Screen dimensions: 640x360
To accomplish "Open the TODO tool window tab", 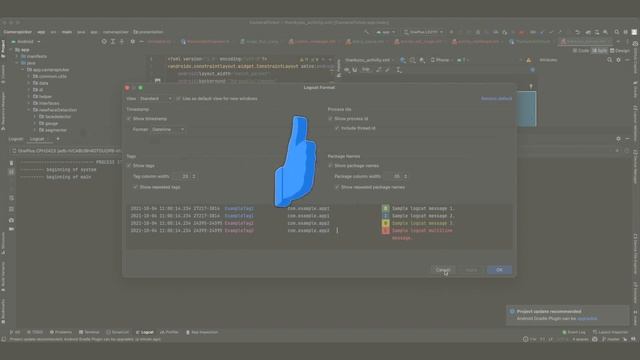I will coord(35,332).
